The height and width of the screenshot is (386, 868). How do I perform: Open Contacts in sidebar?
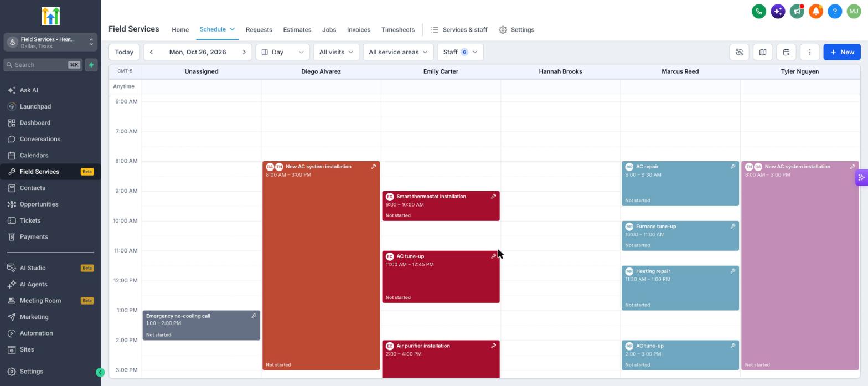[50, 188]
